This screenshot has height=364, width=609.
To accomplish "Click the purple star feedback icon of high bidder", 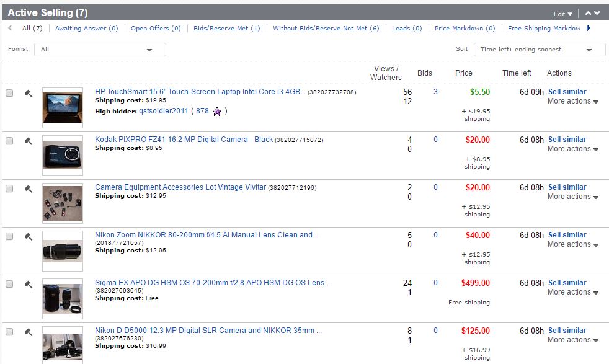I will (x=217, y=112).
